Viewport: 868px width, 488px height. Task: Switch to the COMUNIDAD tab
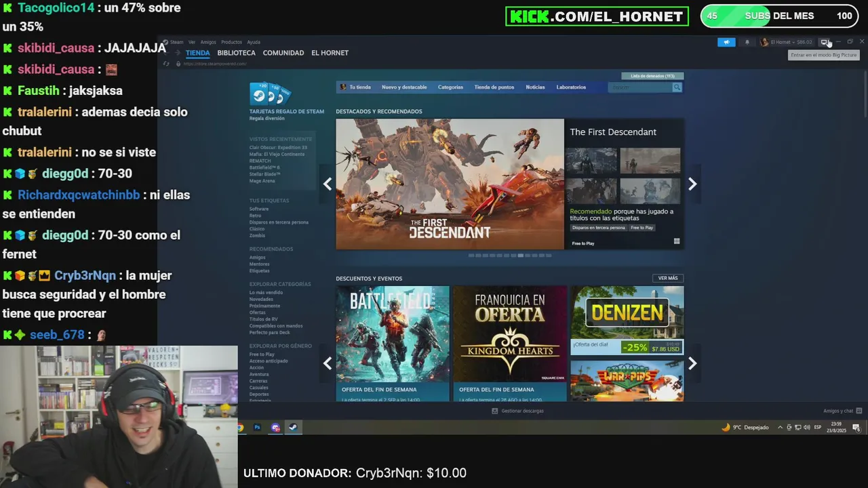pyautogui.click(x=283, y=53)
